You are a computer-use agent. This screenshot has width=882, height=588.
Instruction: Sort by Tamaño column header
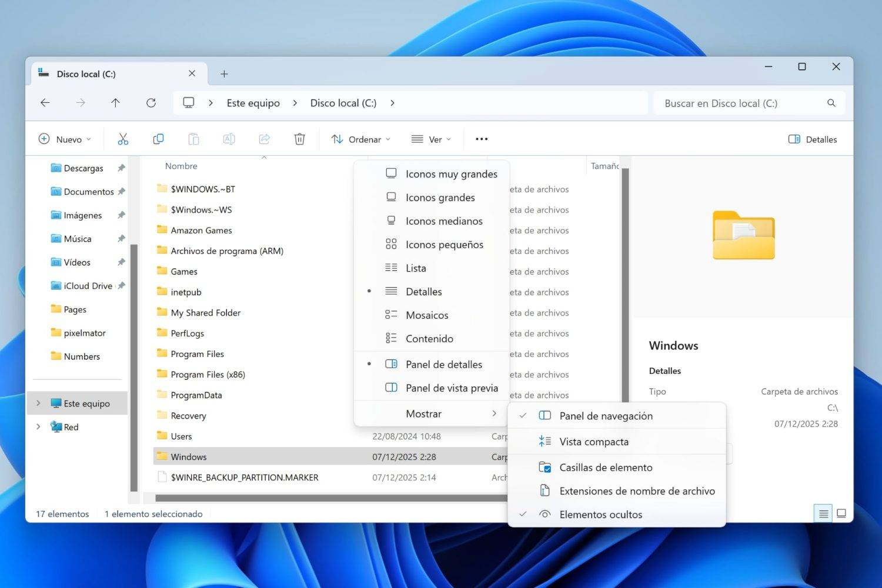[604, 166]
